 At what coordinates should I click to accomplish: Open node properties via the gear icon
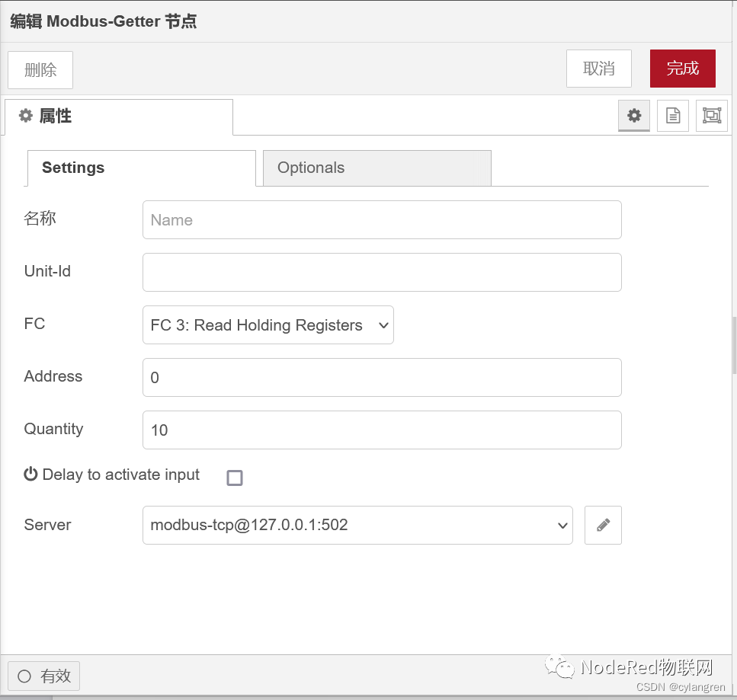(x=634, y=116)
